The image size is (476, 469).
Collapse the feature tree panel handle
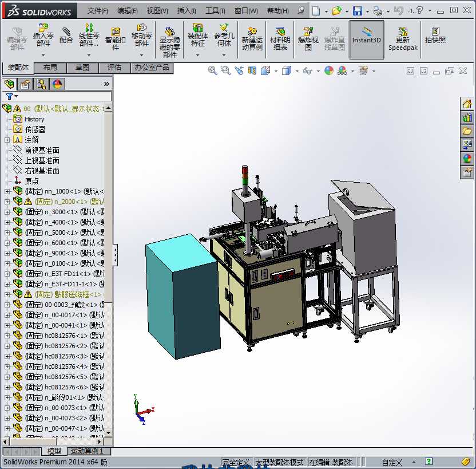tap(115, 255)
